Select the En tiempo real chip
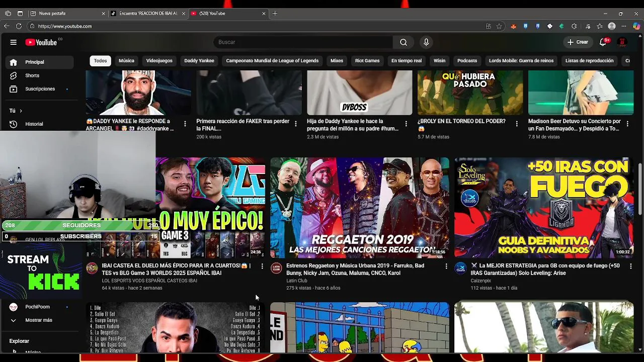Screen dimensions: 644x362 coord(407,61)
